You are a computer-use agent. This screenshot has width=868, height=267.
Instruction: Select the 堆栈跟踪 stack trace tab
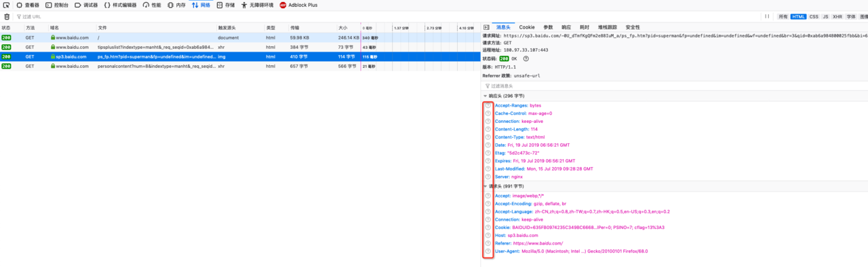coord(608,27)
